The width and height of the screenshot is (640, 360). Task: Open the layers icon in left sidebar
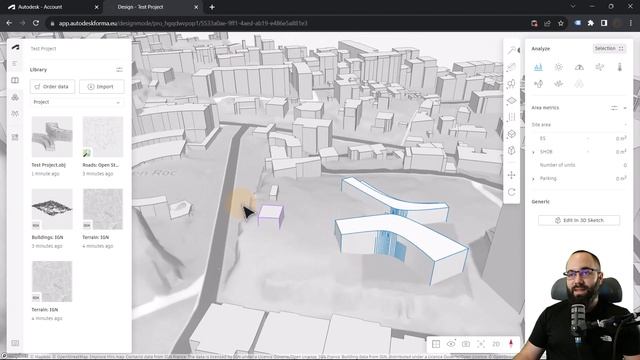click(x=15, y=97)
